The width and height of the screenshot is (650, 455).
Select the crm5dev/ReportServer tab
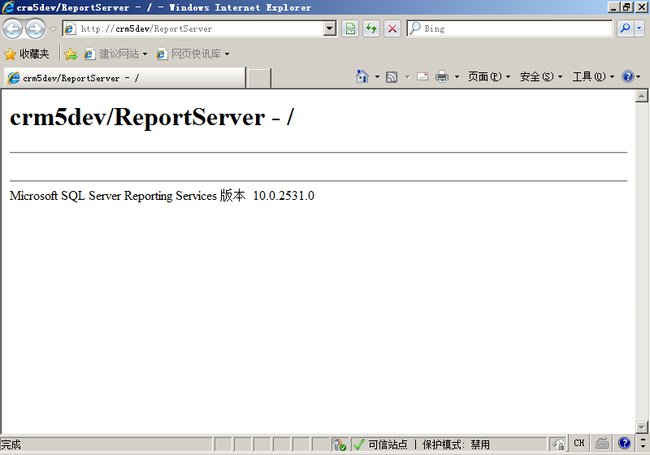[x=124, y=78]
